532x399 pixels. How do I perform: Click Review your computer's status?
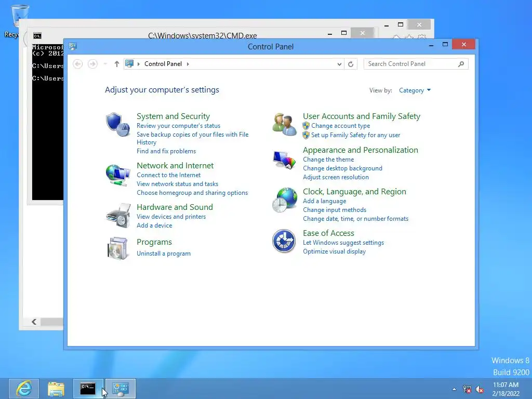[x=179, y=126]
